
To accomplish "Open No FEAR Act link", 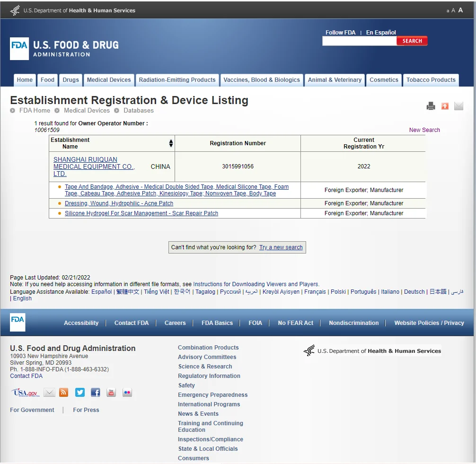I will tap(295, 323).
